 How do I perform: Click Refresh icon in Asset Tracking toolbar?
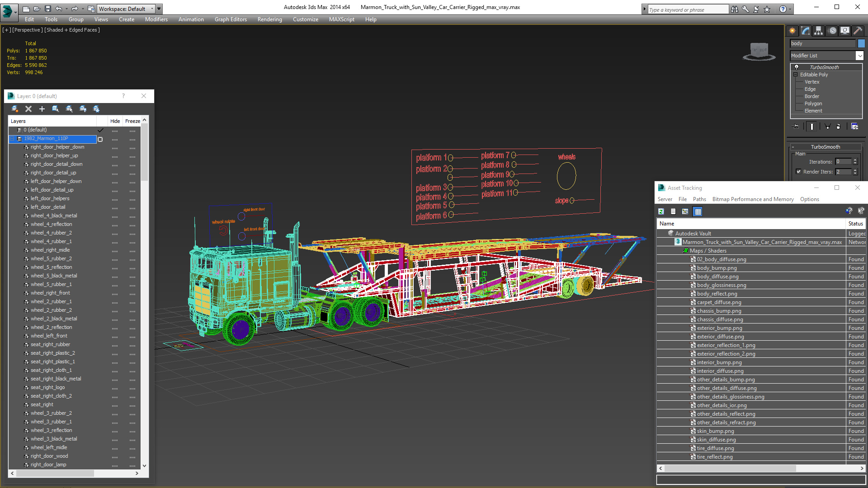pos(661,211)
